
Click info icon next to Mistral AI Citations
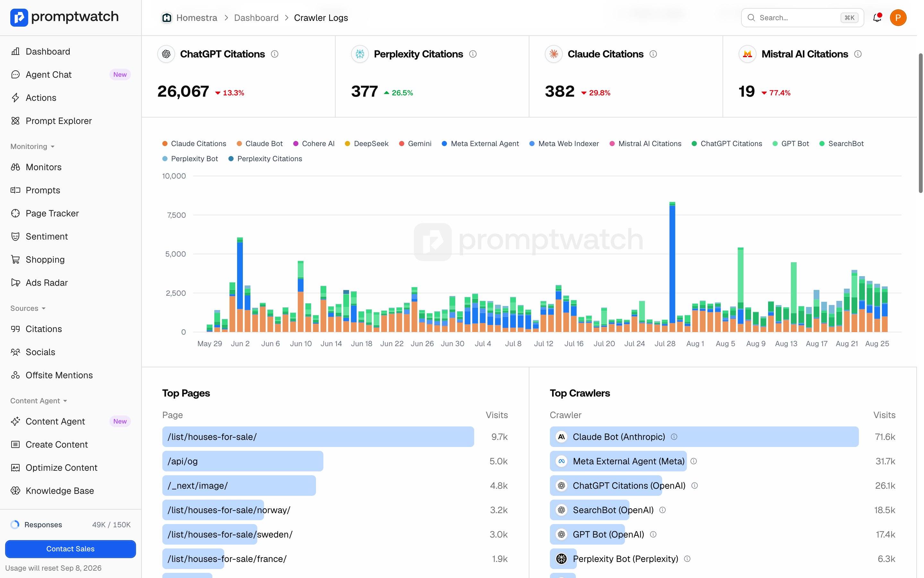click(858, 54)
